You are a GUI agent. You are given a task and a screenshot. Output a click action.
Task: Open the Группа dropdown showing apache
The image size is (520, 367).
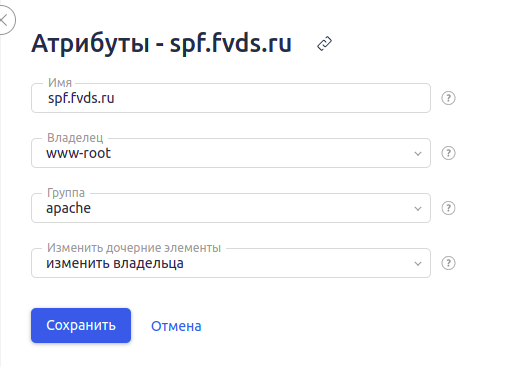[x=231, y=208]
